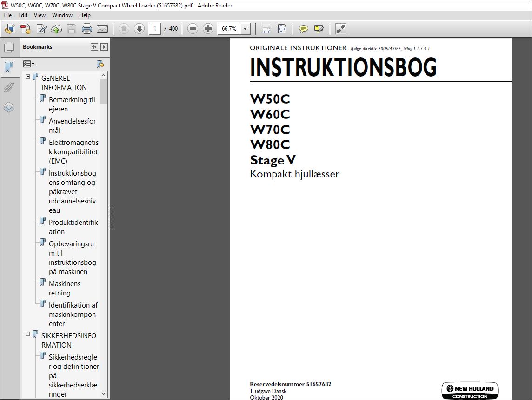The height and width of the screenshot is (400, 532).
Task: Open bookmark Elektromagnetisk kompatibilitet (EMC)
Action: [73, 152]
